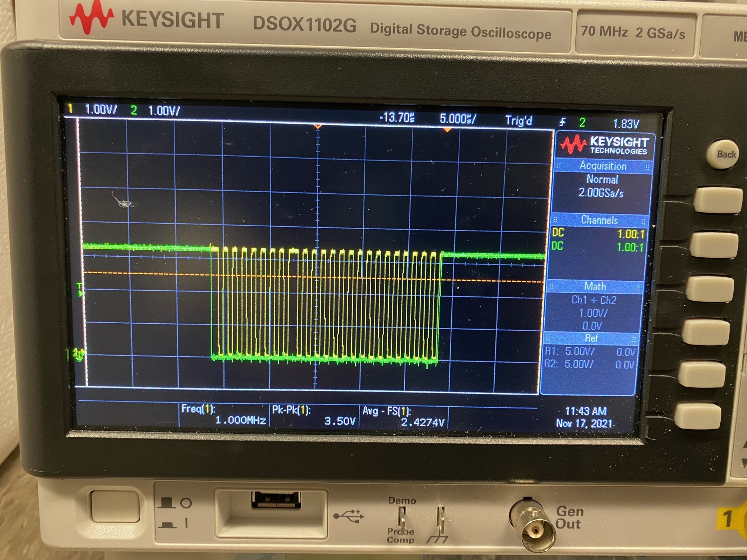Tap the power on indicator symbol
Screen dimensions: 747x560
(186, 524)
